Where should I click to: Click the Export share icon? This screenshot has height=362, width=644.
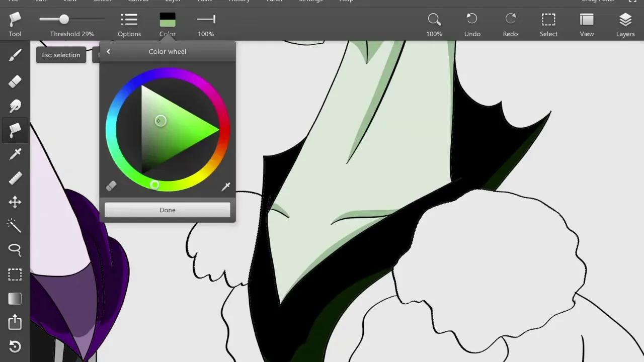tap(15, 322)
